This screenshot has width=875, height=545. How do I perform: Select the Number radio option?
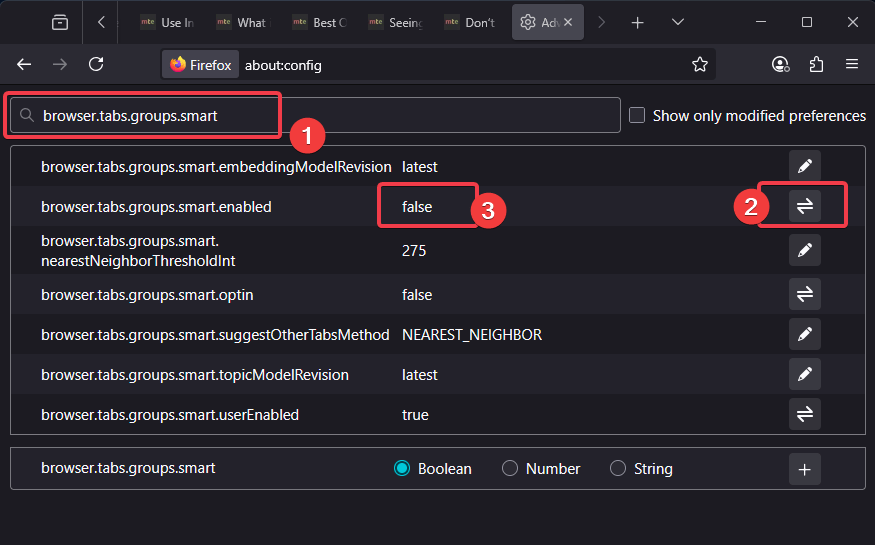click(510, 468)
